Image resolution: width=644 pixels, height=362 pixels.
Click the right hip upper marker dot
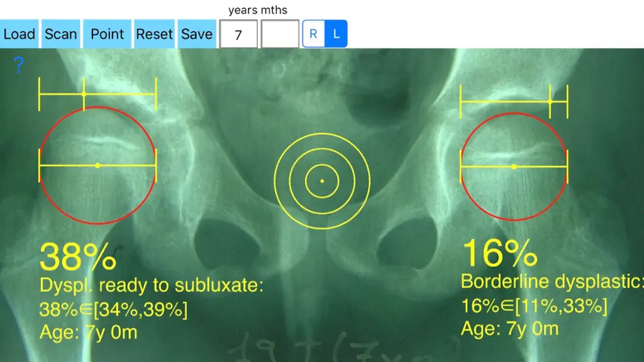click(x=550, y=102)
